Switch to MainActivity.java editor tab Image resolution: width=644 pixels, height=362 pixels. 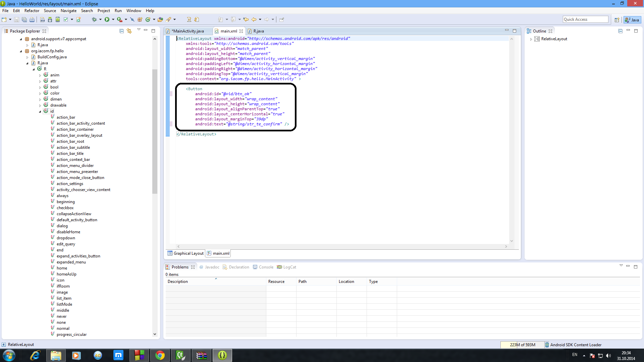tap(187, 31)
